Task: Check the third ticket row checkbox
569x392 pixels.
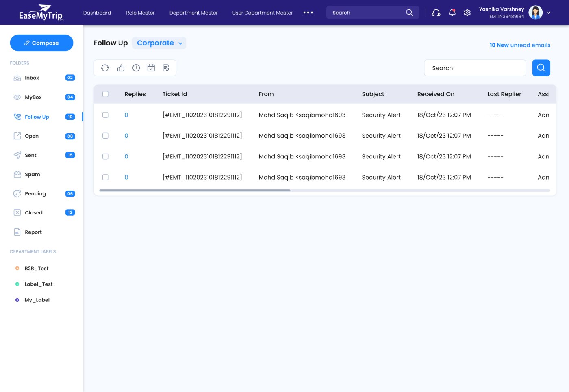Action: click(105, 156)
